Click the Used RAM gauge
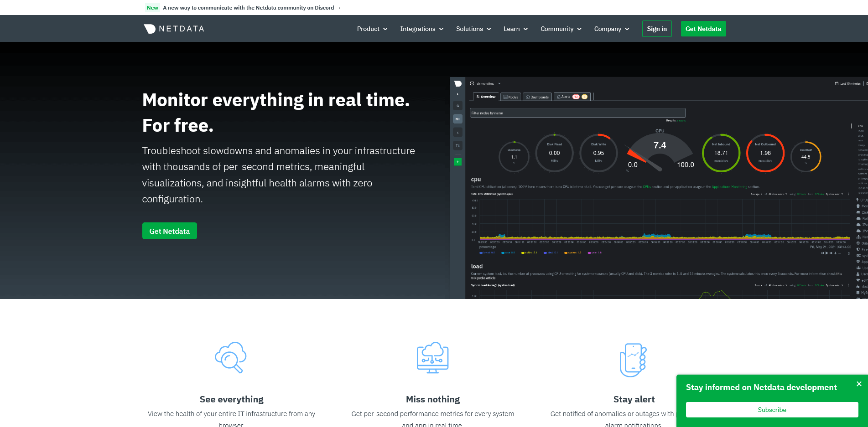This screenshot has width=868, height=427. (806, 157)
